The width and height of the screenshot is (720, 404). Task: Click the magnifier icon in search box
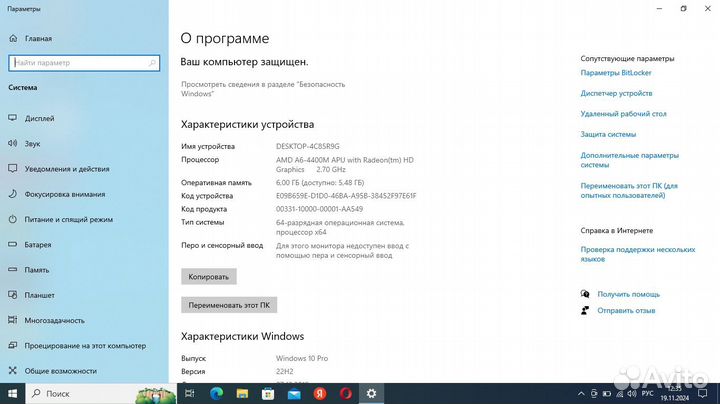click(x=152, y=63)
